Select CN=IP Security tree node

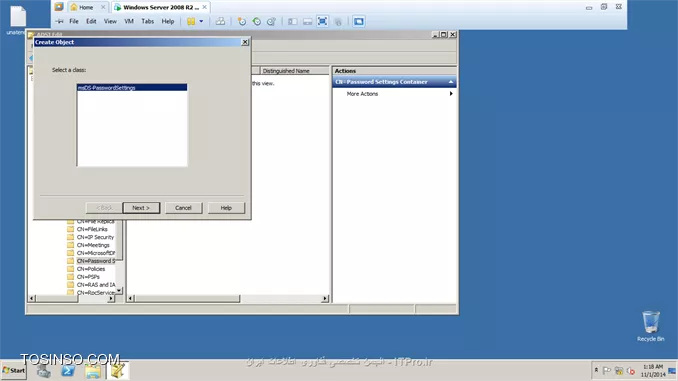95,237
